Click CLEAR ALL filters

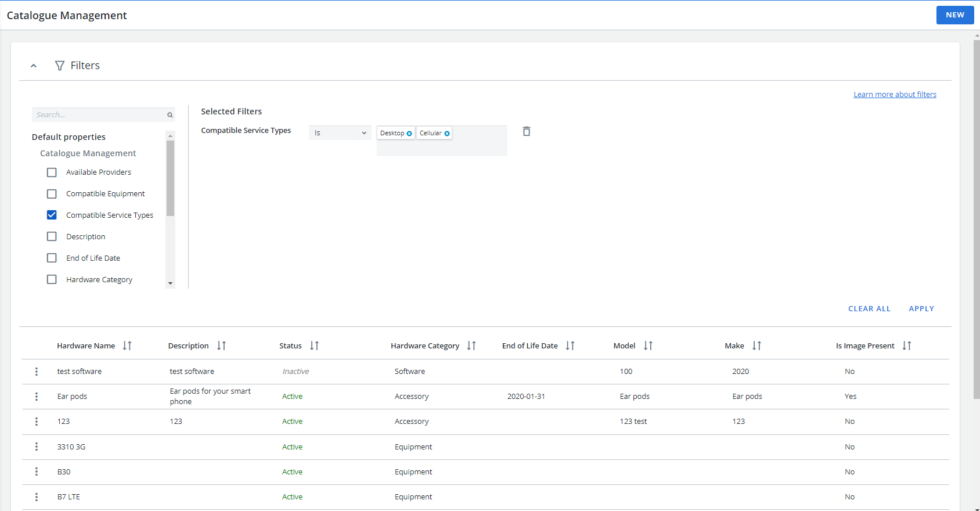point(869,309)
